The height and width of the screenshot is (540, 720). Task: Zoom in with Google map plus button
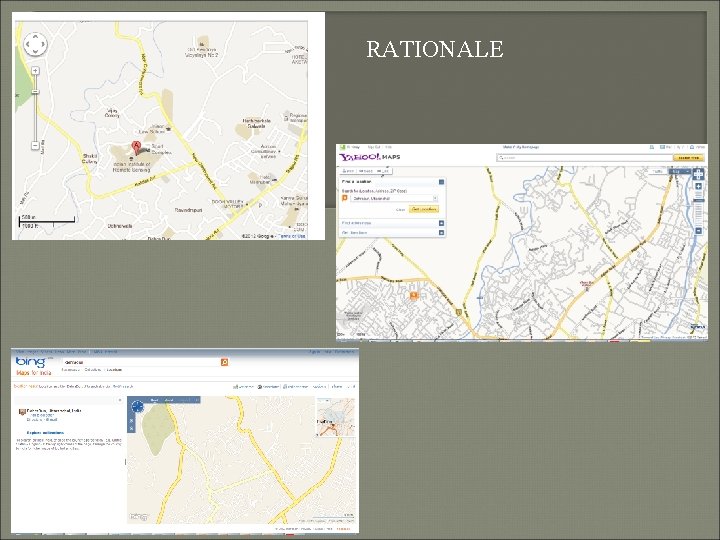[35, 71]
